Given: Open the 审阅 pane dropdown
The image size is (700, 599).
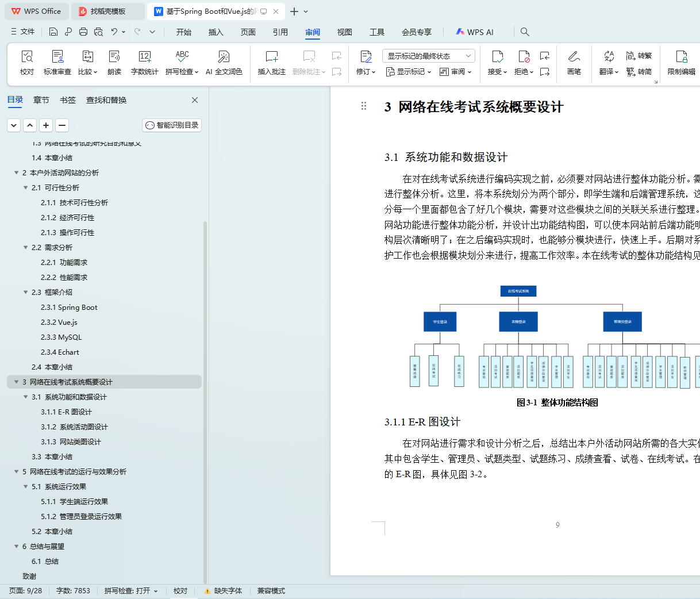Looking at the screenshot, I should pos(455,72).
